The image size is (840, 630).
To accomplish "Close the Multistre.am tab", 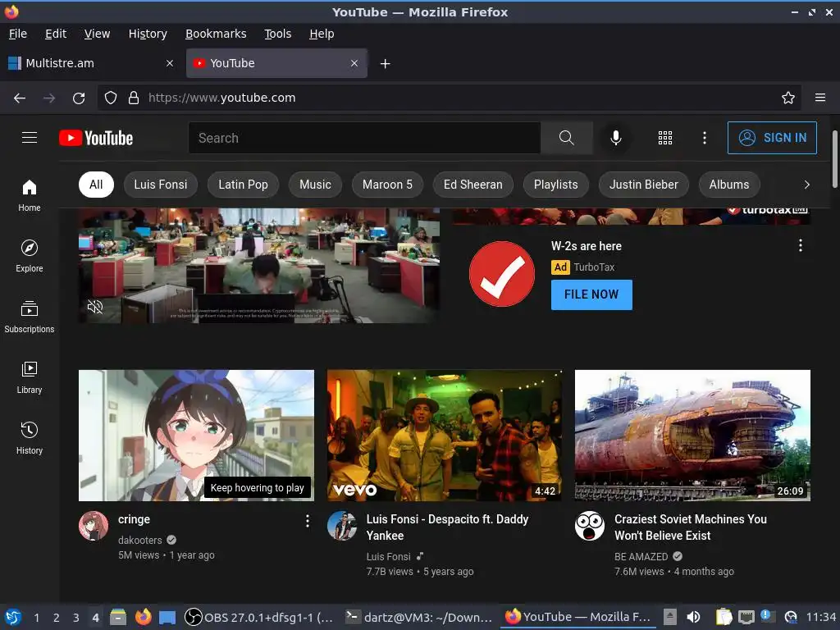I will pyautogui.click(x=170, y=63).
